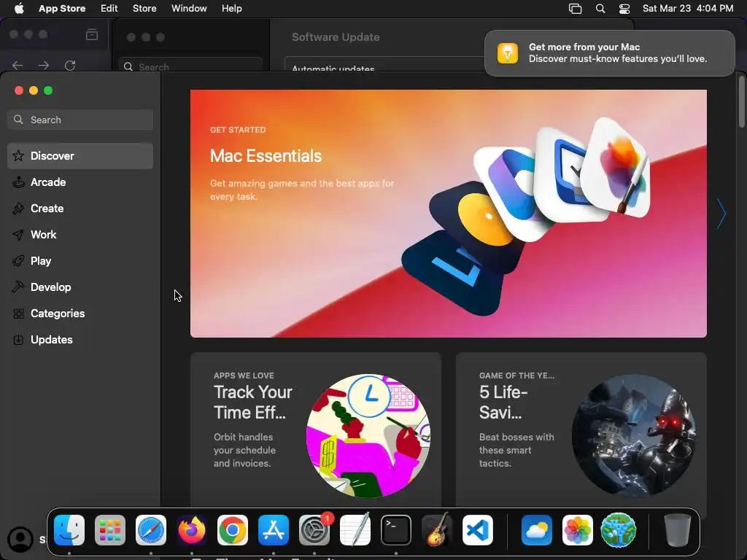
Task: Open Launchpad from the Dock
Action: click(x=110, y=530)
